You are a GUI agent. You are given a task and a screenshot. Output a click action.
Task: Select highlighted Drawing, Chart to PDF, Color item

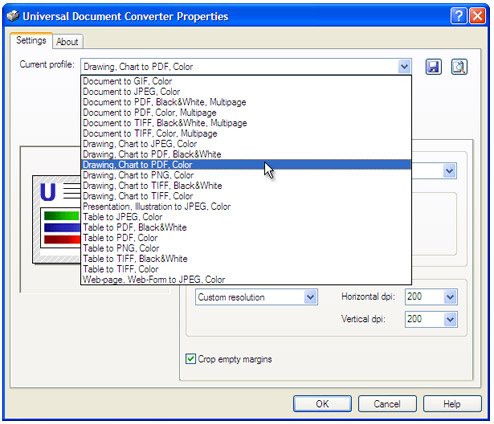pos(246,165)
